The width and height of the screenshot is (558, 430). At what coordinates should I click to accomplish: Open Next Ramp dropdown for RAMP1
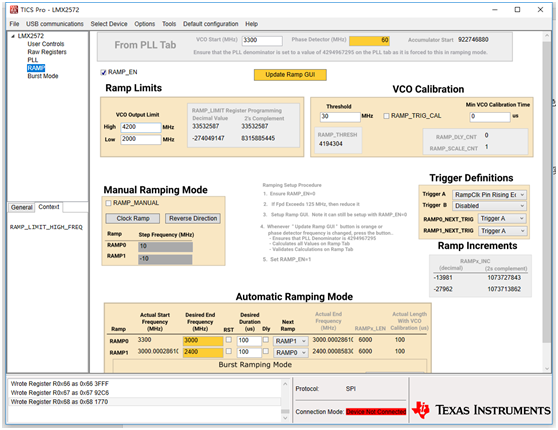[x=290, y=352]
